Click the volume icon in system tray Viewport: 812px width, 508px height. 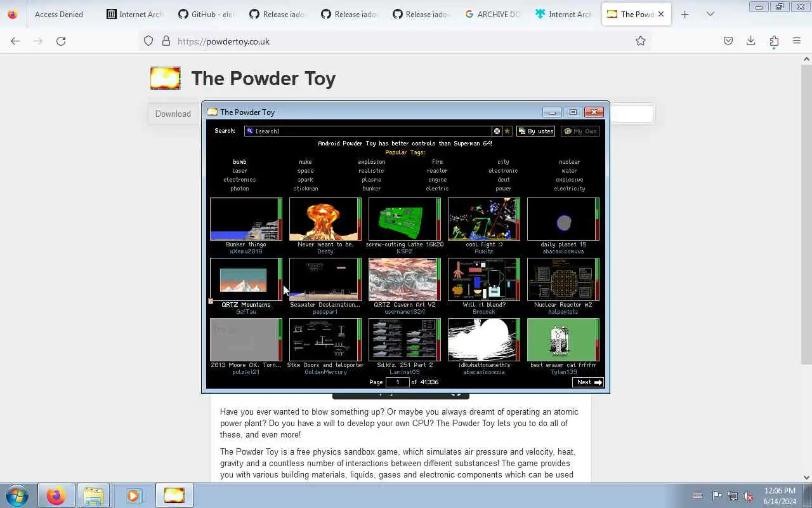(749, 496)
